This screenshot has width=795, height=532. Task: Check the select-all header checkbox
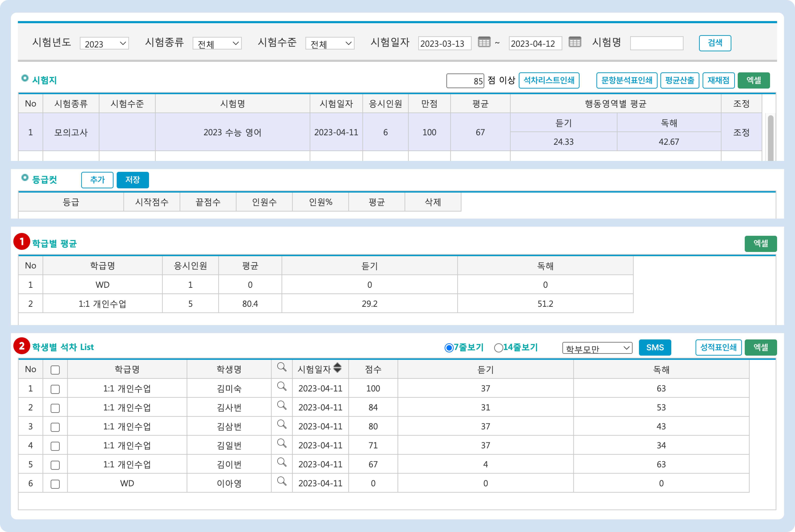(x=55, y=370)
